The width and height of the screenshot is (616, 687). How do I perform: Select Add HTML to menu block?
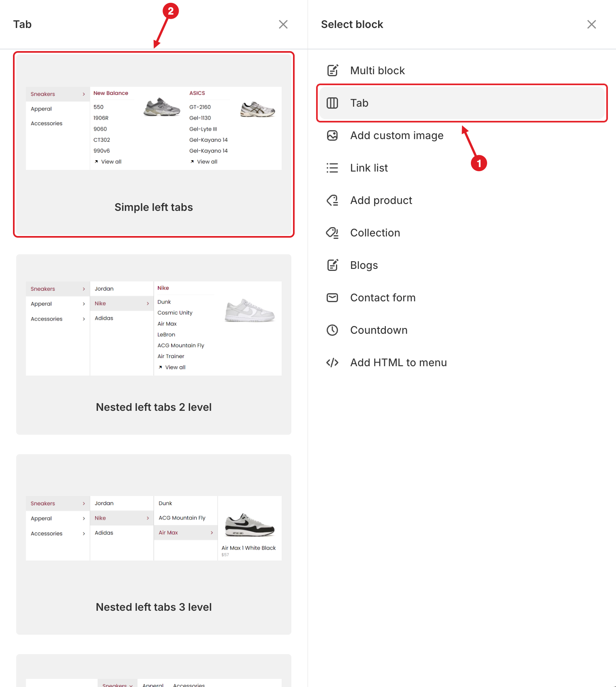point(462,363)
